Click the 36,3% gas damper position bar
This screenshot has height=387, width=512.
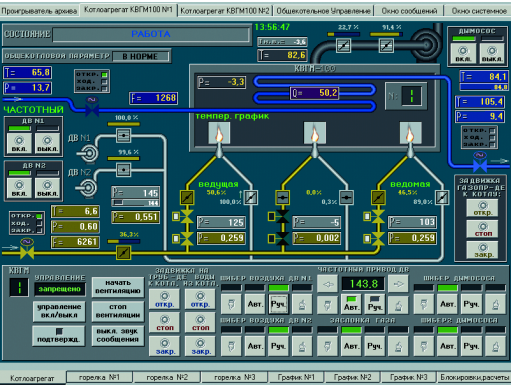tap(124, 241)
